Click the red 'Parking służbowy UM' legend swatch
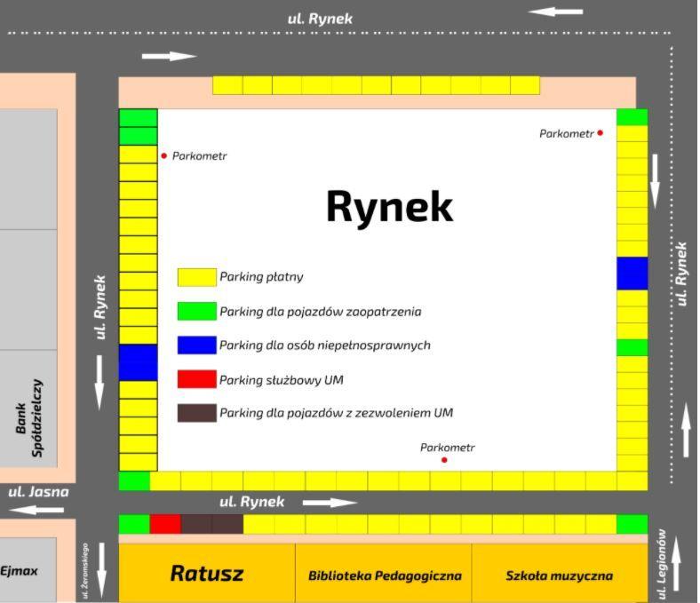This screenshot has height=603, width=700. (x=197, y=379)
